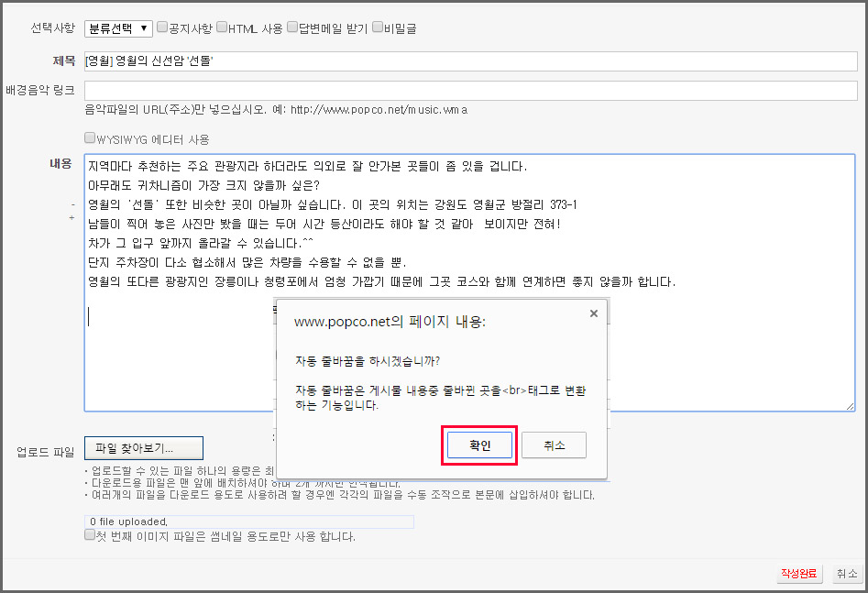Focus the 배경음악 링크 URL field

pyautogui.click(x=469, y=90)
